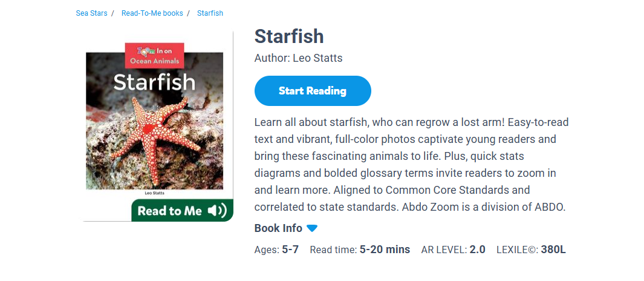644x281 pixels.
Task: Click the Read time 5-20 mins info
Action: pos(360,250)
